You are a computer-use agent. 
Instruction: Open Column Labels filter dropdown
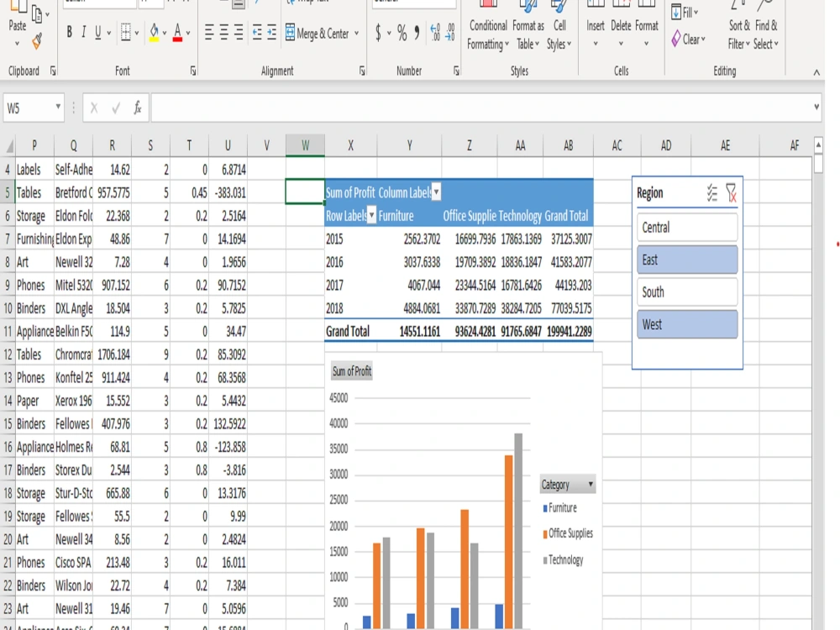(x=436, y=192)
